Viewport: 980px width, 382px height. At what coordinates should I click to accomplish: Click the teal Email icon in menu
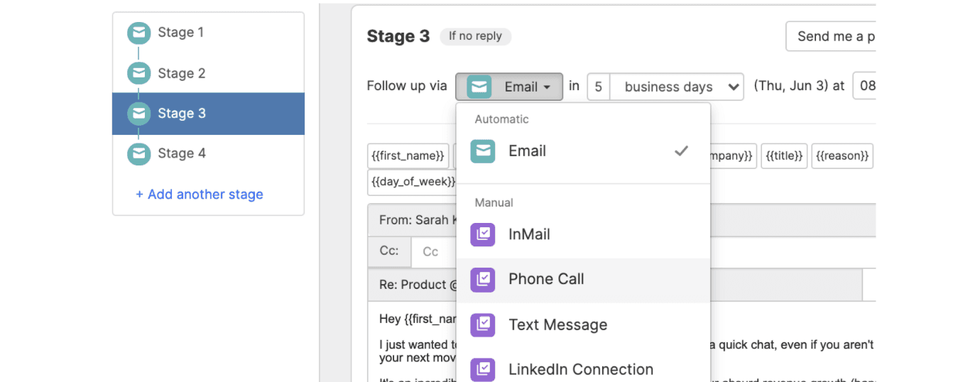482,151
